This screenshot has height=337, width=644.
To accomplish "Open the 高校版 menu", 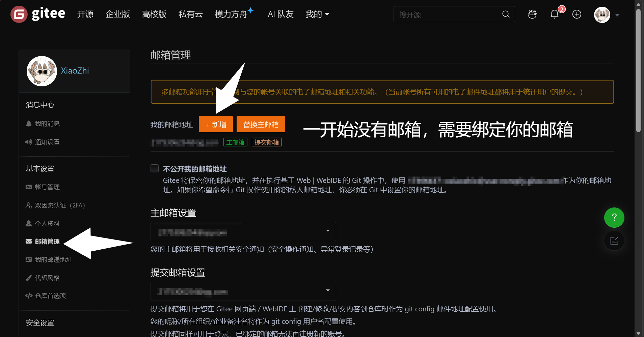I will click(154, 14).
